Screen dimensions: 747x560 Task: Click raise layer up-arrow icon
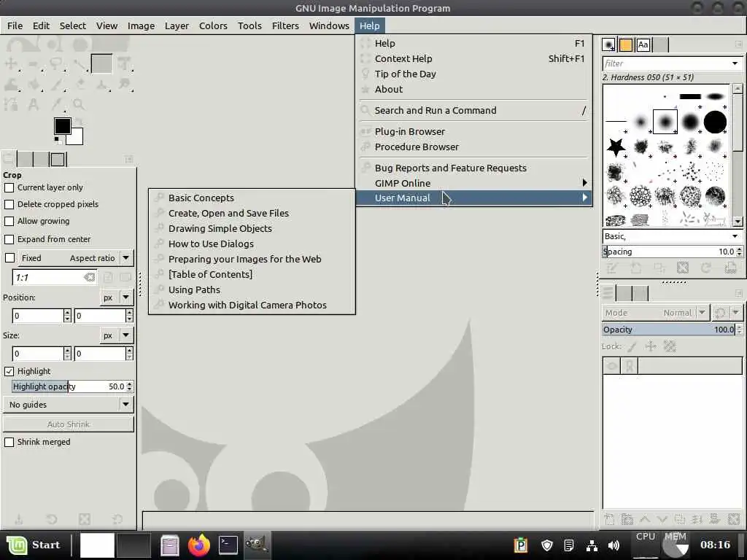[x=645, y=519]
